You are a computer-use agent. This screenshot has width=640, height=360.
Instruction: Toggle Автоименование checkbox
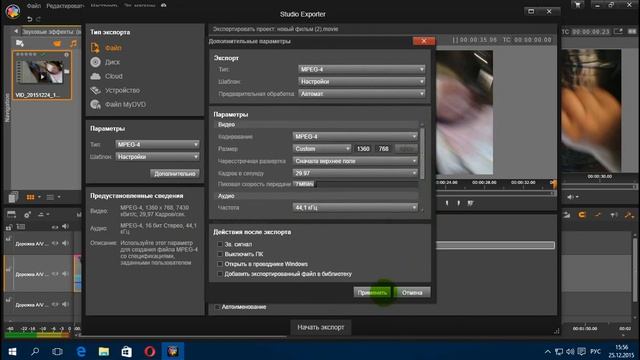click(x=217, y=307)
